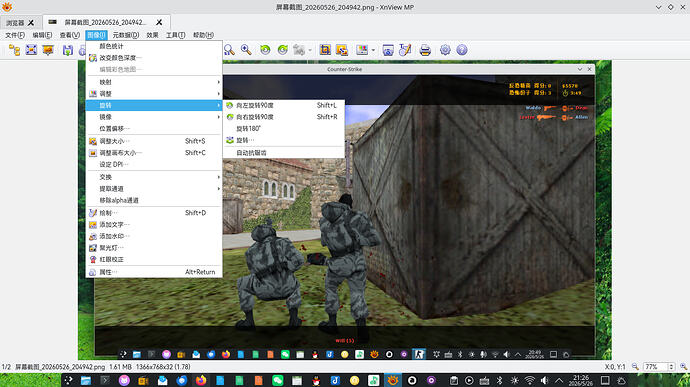This screenshot has width=690, height=387.
Task: Select 聚光灯 menu entry
Action: coord(154,248)
